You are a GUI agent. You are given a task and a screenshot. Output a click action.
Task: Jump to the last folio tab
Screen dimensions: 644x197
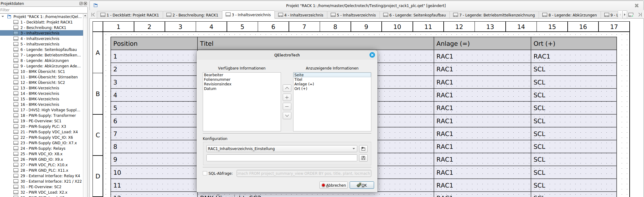coord(640,15)
